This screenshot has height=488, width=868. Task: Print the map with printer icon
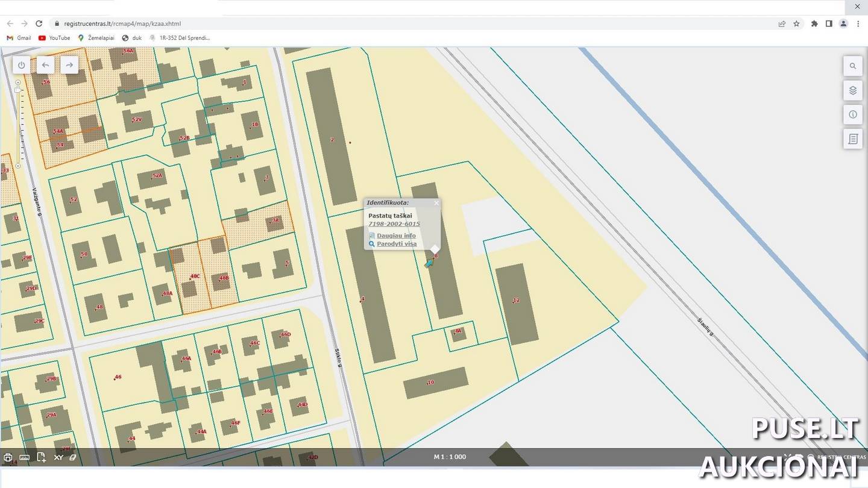pos(8,457)
